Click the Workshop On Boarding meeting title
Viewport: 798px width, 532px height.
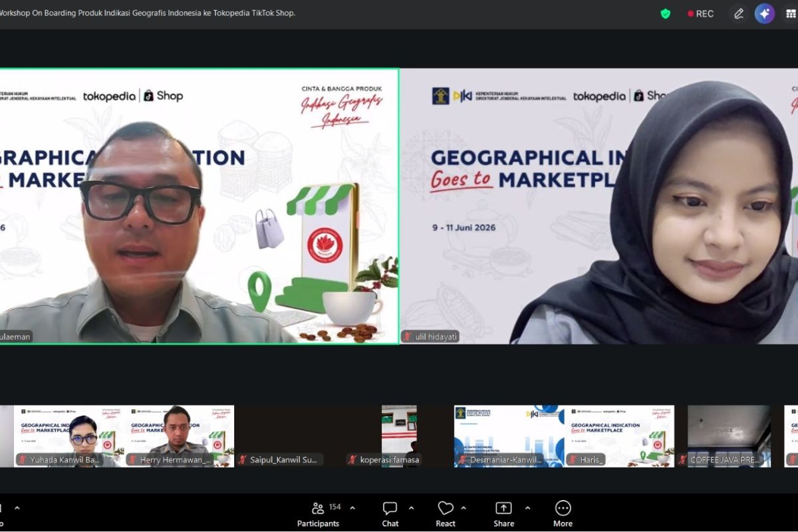[148, 13]
